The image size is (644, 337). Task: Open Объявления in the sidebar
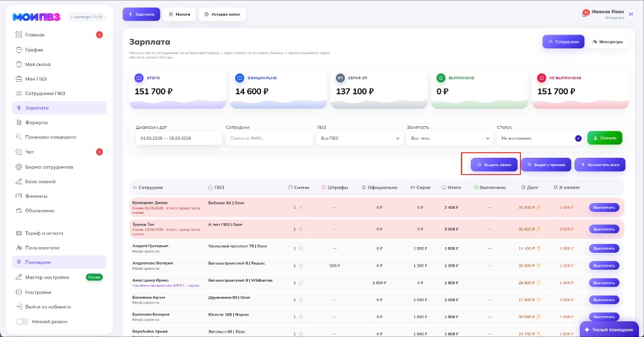(59, 211)
